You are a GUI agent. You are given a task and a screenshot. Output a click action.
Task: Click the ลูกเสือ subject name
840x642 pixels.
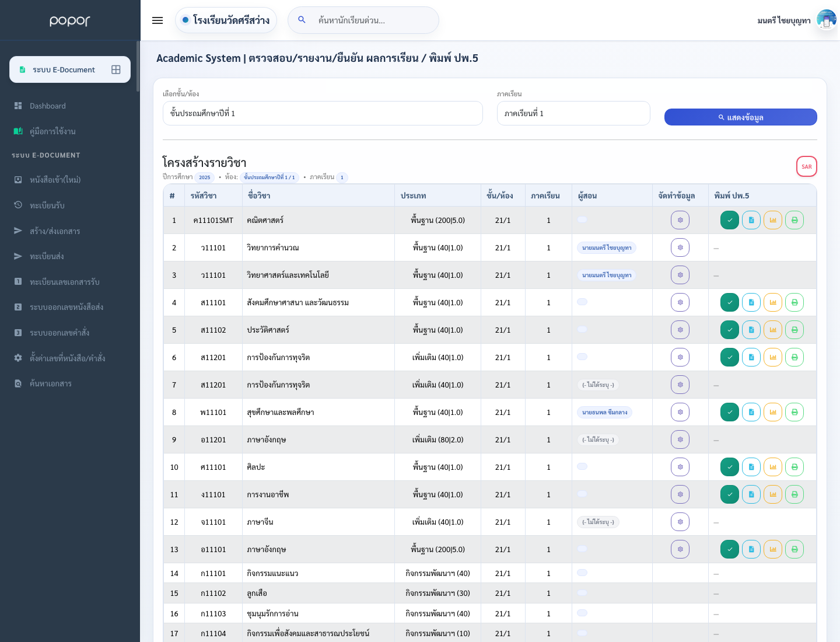coord(257,593)
